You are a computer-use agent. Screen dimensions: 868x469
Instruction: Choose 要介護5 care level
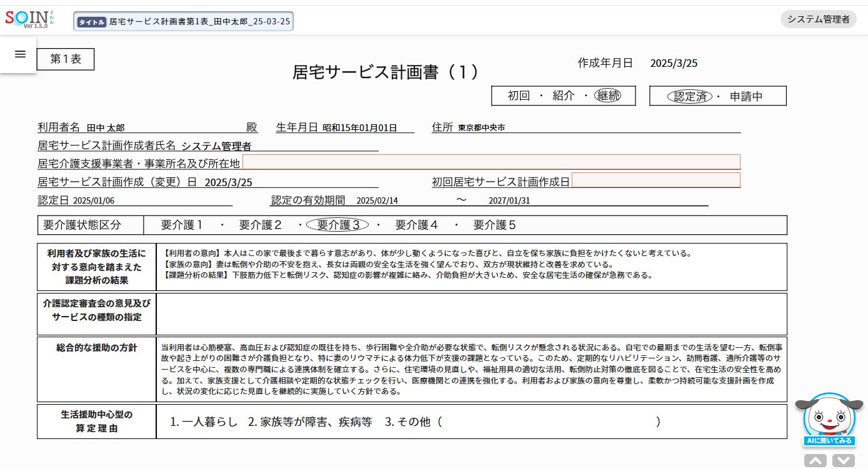494,225
